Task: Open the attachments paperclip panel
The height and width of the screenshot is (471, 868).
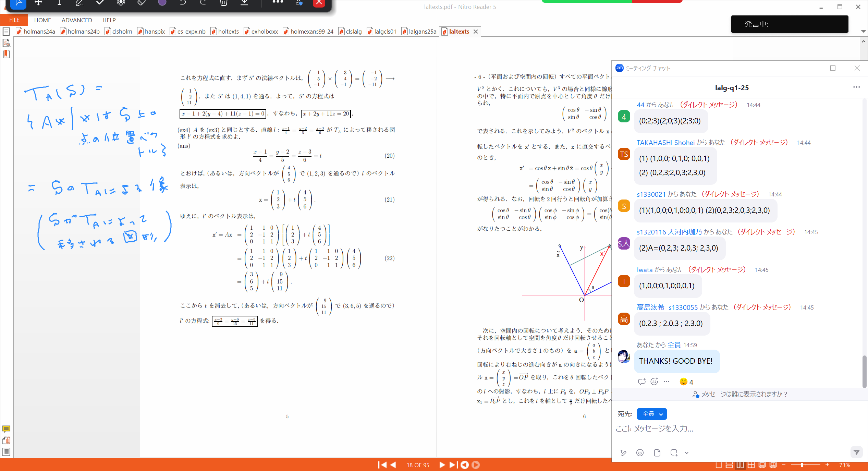Action: [6, 440]
